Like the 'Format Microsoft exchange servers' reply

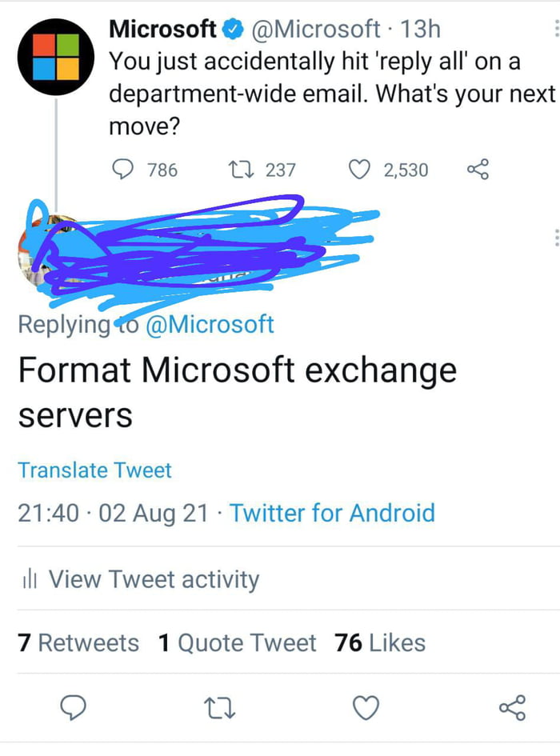click(x=366, y=707)
